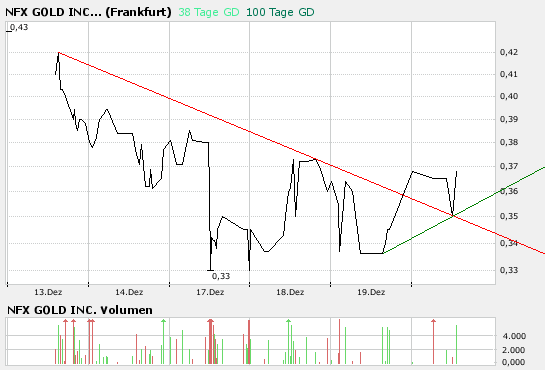This screenshot has width=545, height=384.
Task: Click the 0,38 price axis label
Action: [x=509, y=142]
